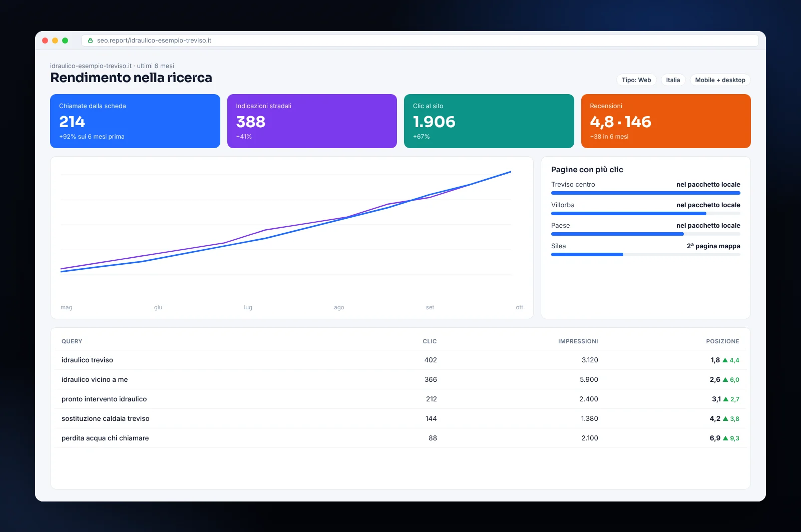The image size is (801, 532).
Task: Click the green up arrow beside 2,7
Action: click(726, 399)
